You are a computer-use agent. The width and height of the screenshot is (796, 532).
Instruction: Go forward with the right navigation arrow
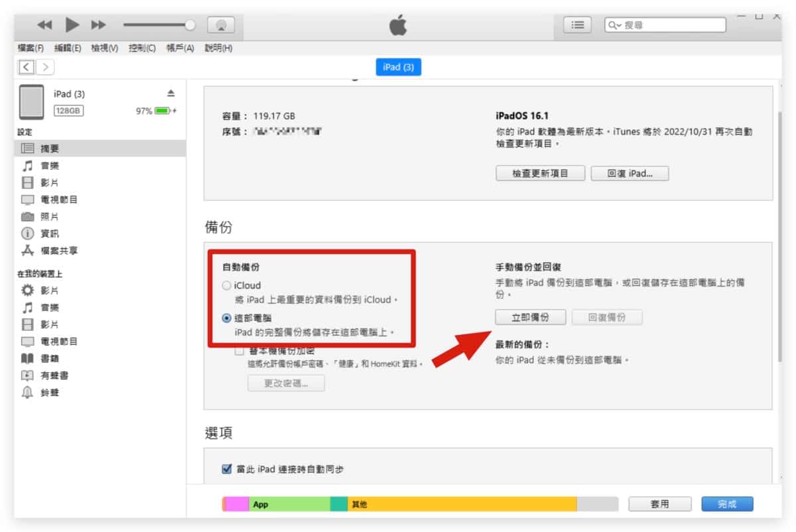45,67
